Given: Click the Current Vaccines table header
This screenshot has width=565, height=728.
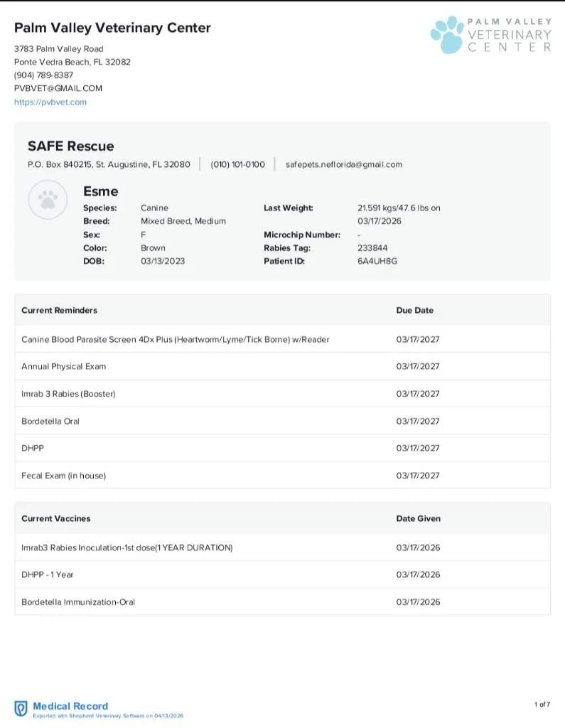Looking at the screenshot, I should [56, 518].
